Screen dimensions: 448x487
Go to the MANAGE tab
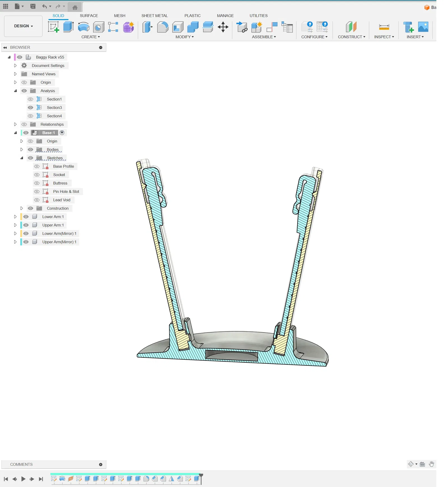[225, 16]
